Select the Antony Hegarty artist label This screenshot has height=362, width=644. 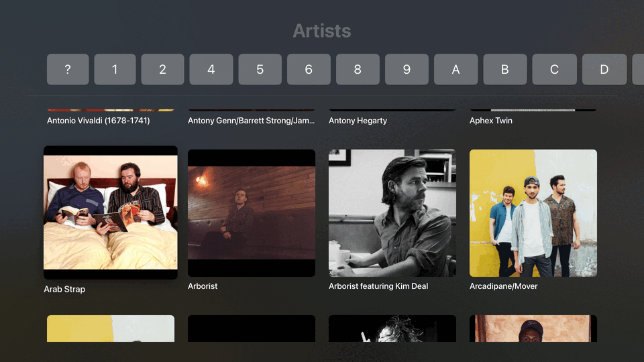[x=358, y=121]
